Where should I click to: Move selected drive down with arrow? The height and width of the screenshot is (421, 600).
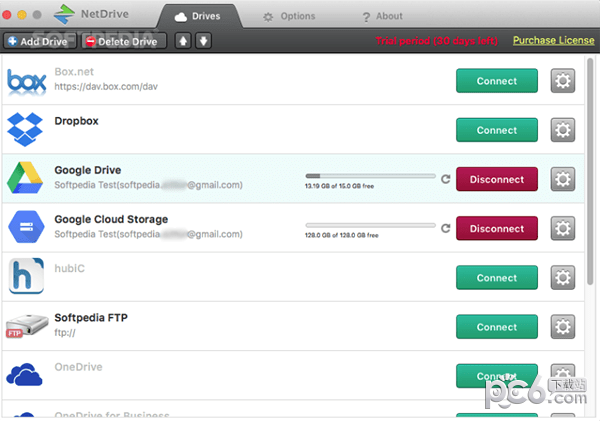204,41
